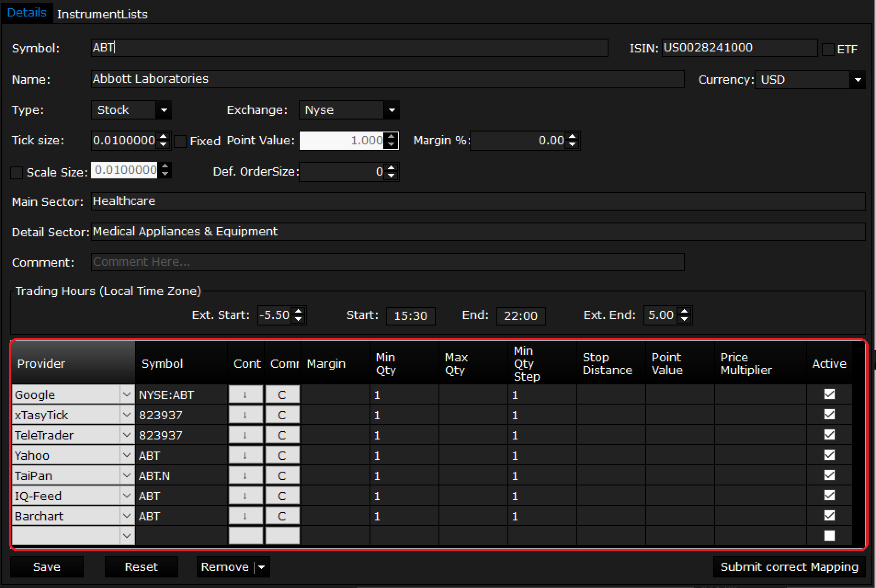Image resolution: width=876 pixels, height=588 pixels.
Task: Open the Type dropdown showing Stock
Action: (164, 110)
